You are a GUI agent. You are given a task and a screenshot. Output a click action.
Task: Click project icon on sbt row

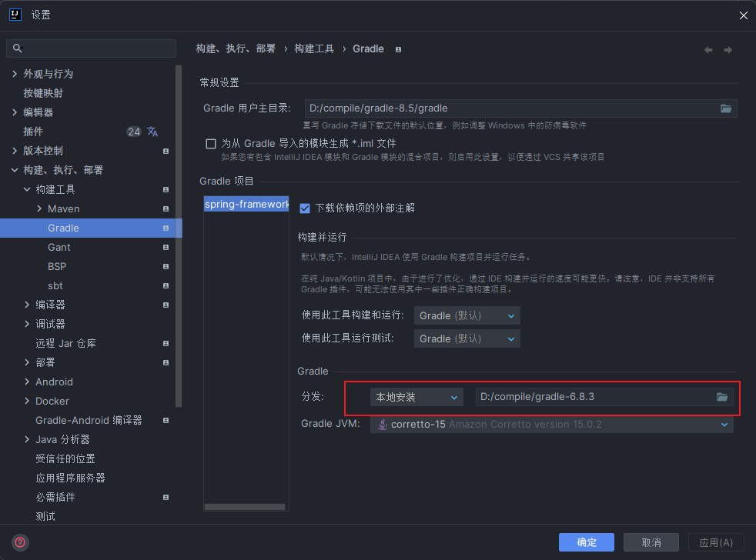click(x=166, y=286)
